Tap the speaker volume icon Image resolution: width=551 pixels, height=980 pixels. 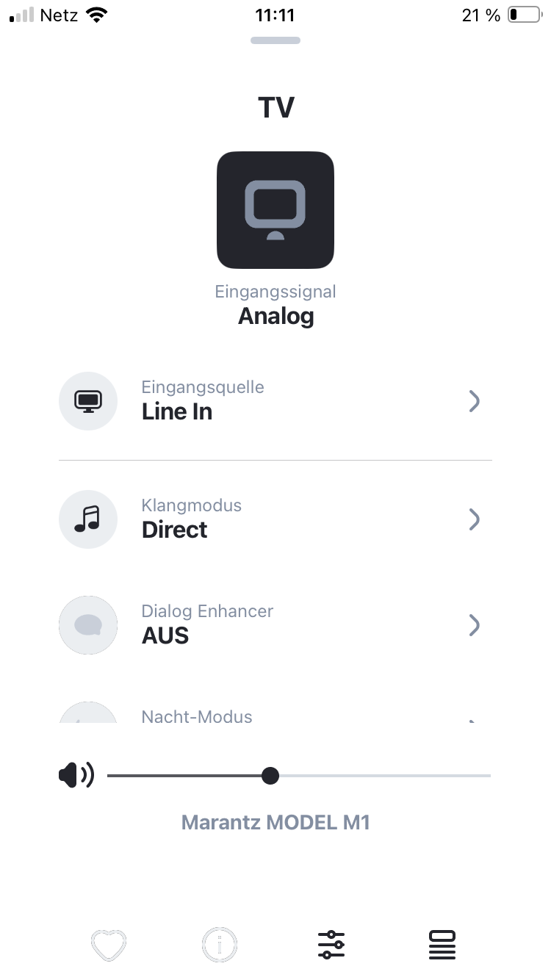pos(76,775)
